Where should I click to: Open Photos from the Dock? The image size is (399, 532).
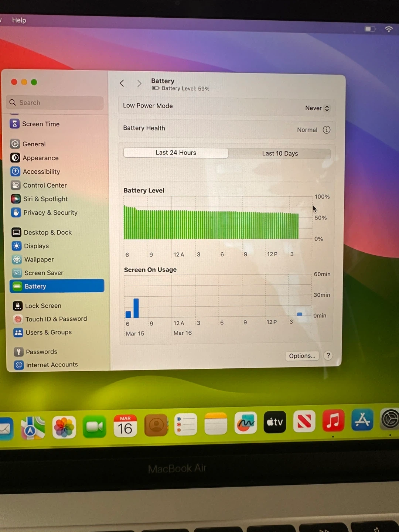(64, 427)
